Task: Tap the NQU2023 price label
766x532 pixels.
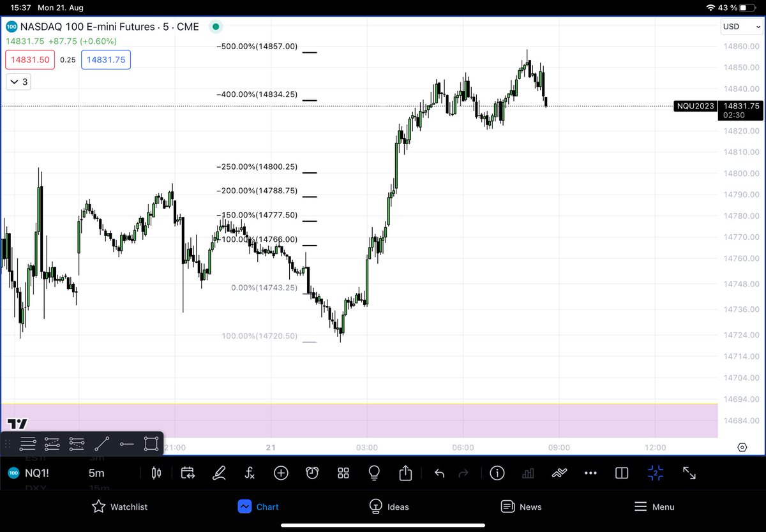Action: tap(695, 106)
